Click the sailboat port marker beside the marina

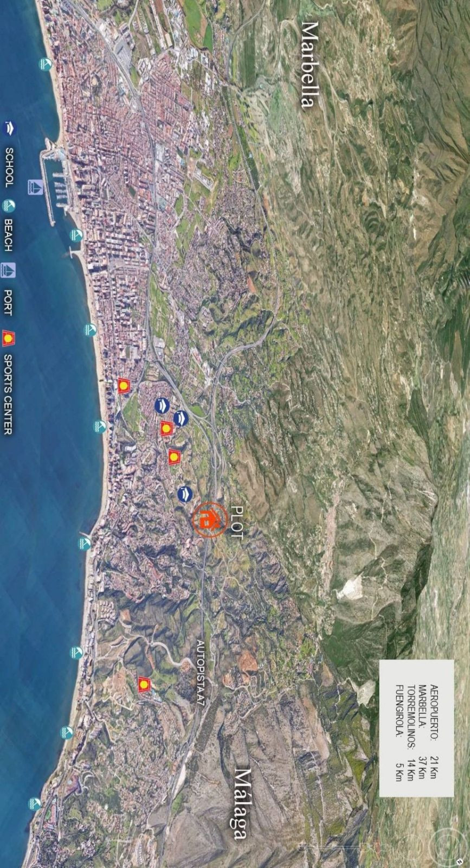36,187
